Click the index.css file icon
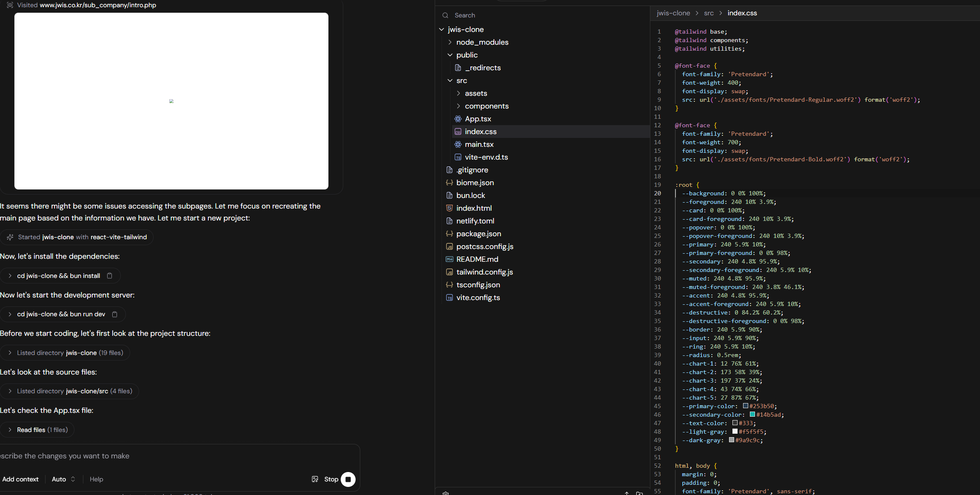This screenshot has height=495, width=980. 458,132
